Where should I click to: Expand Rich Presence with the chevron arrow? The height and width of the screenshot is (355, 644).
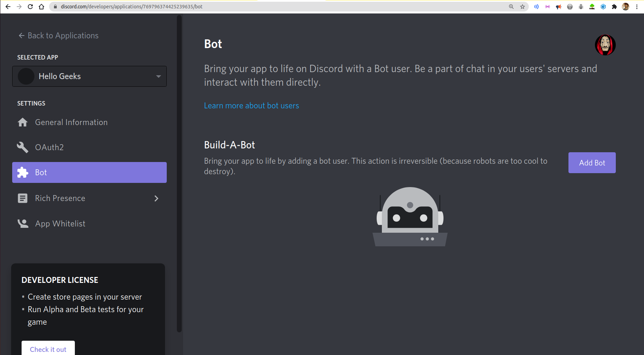pyautogui.click(x=156, y=198)
